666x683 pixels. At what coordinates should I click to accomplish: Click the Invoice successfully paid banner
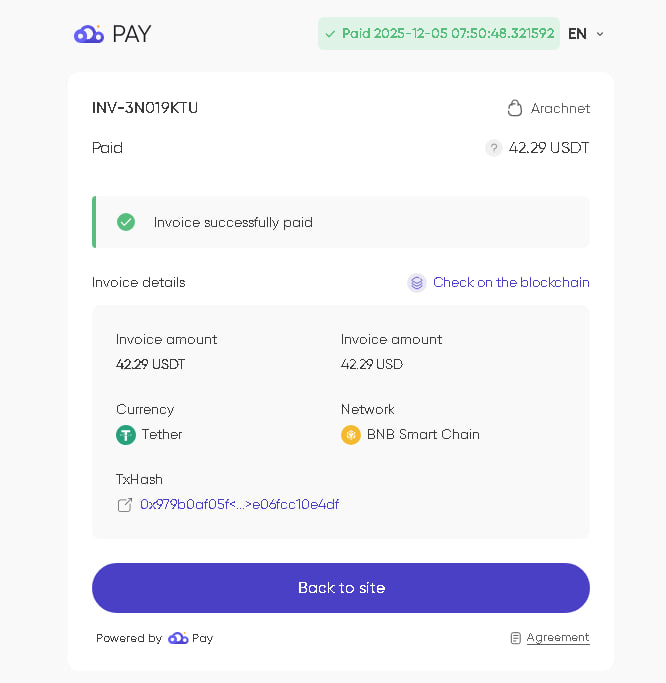(x=340, y=222)
